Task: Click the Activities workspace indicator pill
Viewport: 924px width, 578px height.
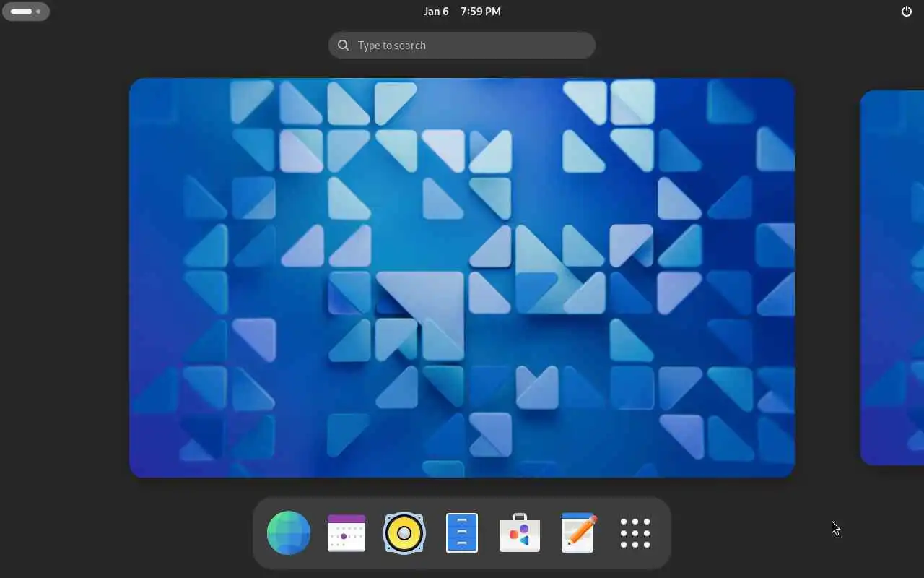Action: [x=26, y=12]
